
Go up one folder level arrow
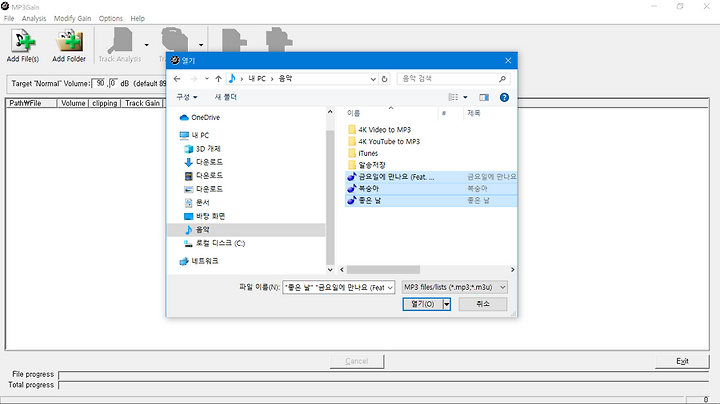tap(219, 79)
